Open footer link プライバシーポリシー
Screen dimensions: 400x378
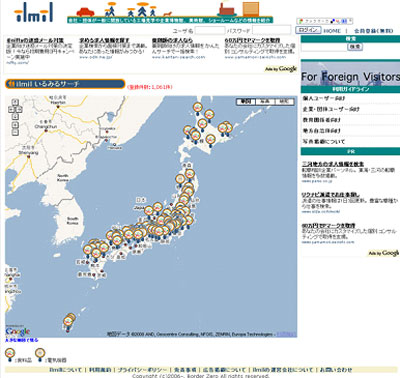tap(142, 370)
